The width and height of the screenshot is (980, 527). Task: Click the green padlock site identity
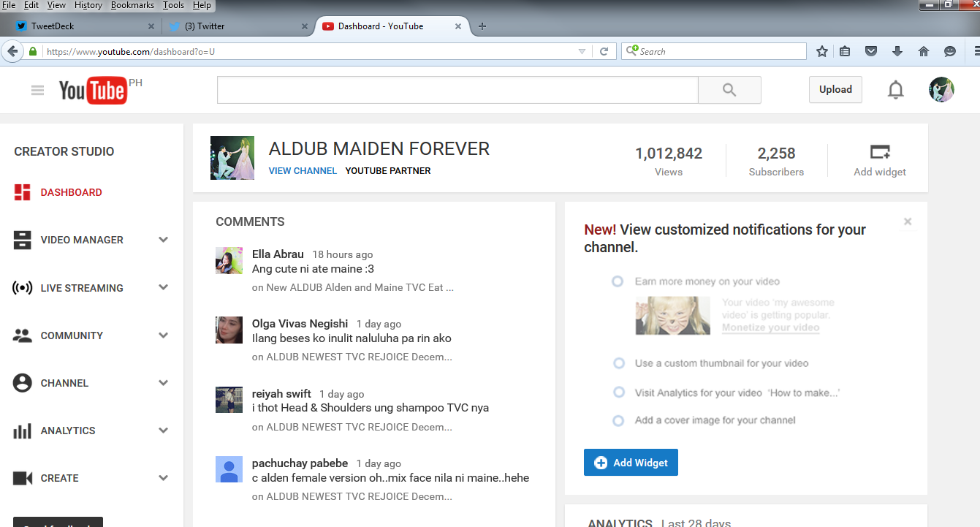[33, 51]
